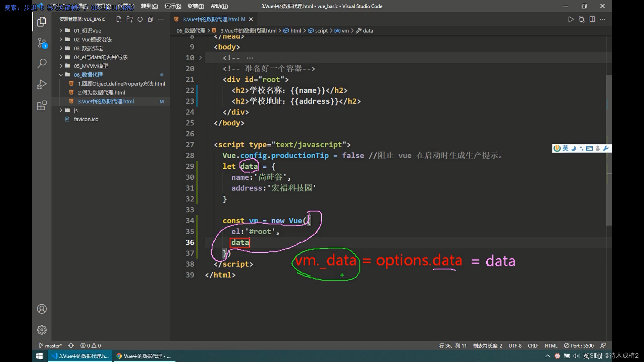Open favicon.ico file
644x362 pixels.
111,119
